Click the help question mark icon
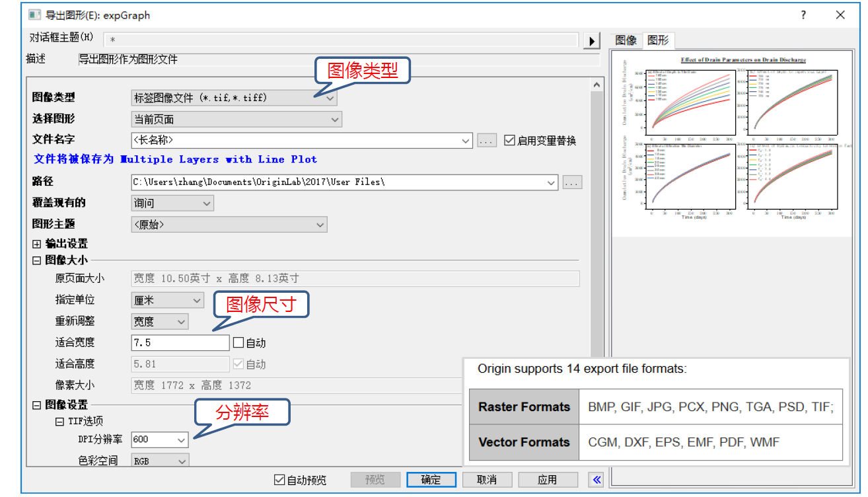 click(803, 15)
